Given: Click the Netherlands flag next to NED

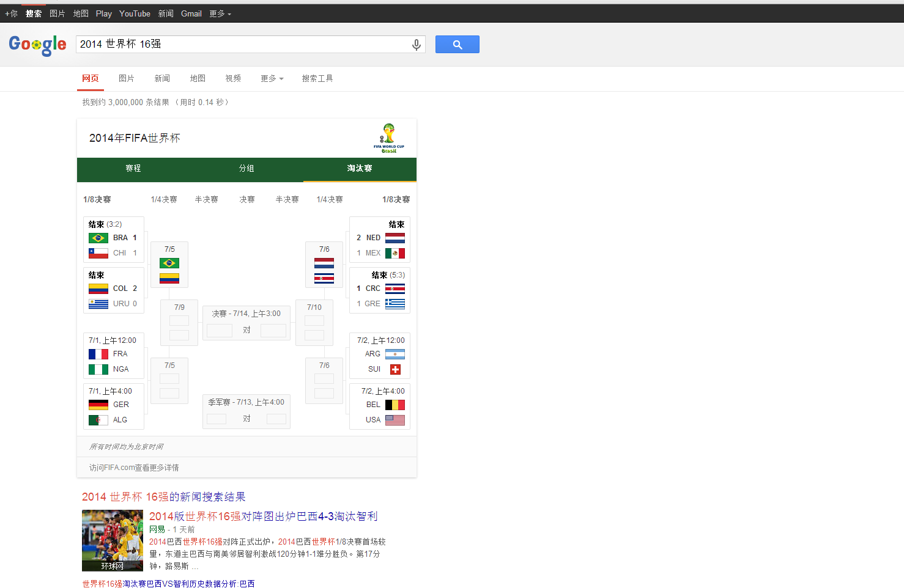Looking at the screenshot, I should point(395,238).
